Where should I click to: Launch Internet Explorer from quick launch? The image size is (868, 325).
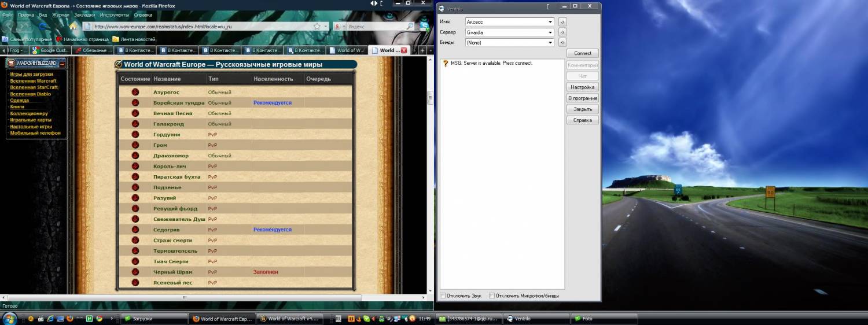point(50,319)
